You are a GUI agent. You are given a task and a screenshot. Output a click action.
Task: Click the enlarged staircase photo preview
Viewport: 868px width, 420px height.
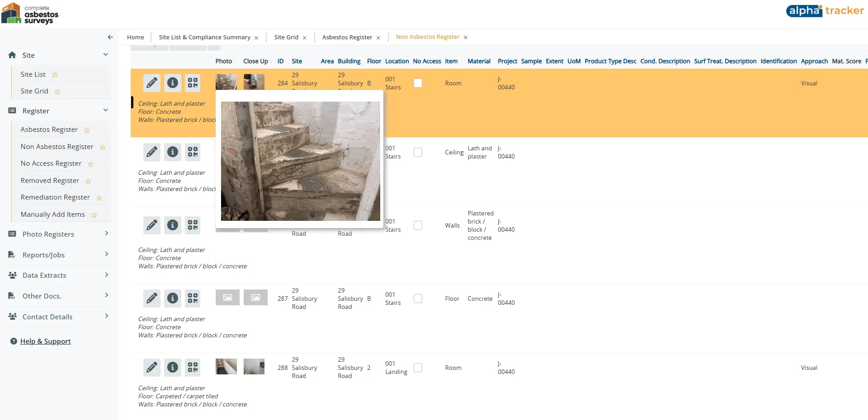click(x=301, y=161)
